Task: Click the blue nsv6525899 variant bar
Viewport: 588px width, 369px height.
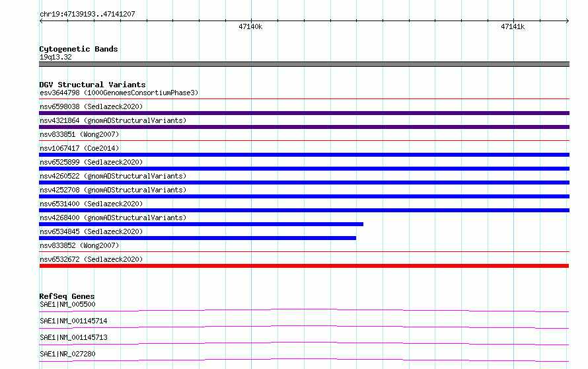Action: point(304,169)
